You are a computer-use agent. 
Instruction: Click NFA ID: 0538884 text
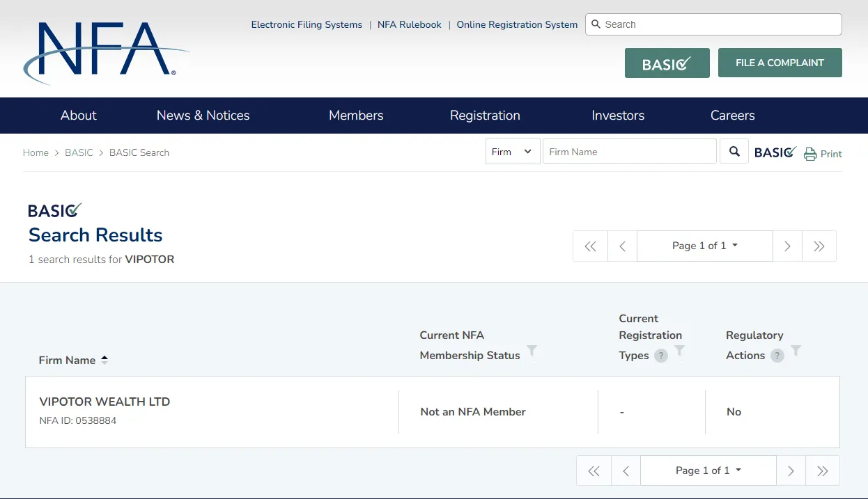pos(78,421)
